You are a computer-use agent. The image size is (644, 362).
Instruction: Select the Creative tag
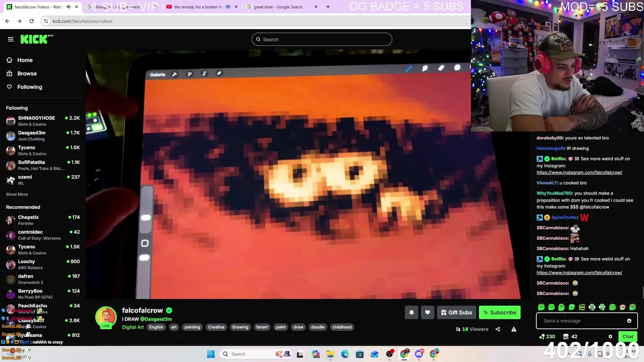[216, 327]
